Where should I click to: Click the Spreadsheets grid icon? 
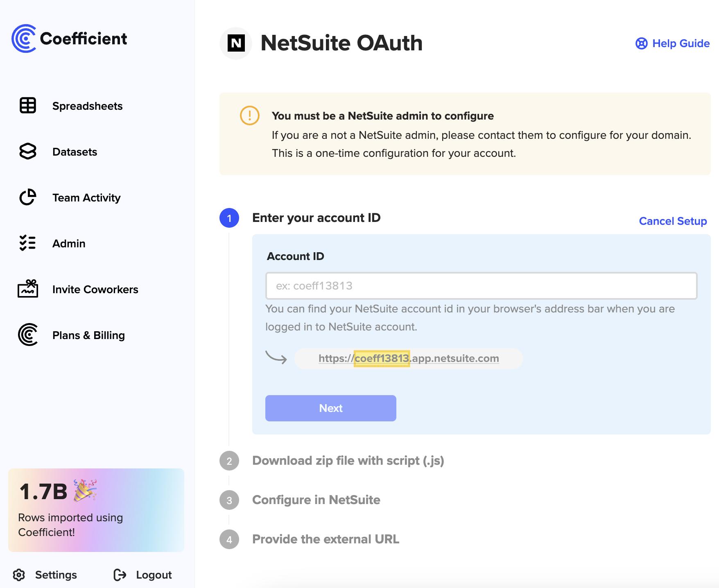28,106
